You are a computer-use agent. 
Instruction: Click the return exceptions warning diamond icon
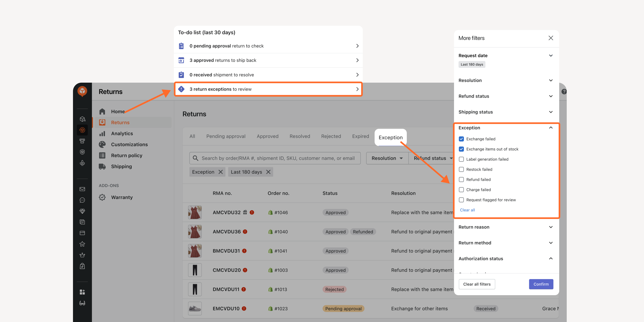coord(181,89)
